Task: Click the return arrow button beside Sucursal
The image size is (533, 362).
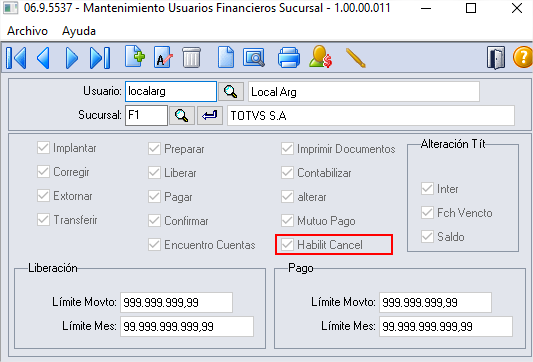Action: coord(210,116)
